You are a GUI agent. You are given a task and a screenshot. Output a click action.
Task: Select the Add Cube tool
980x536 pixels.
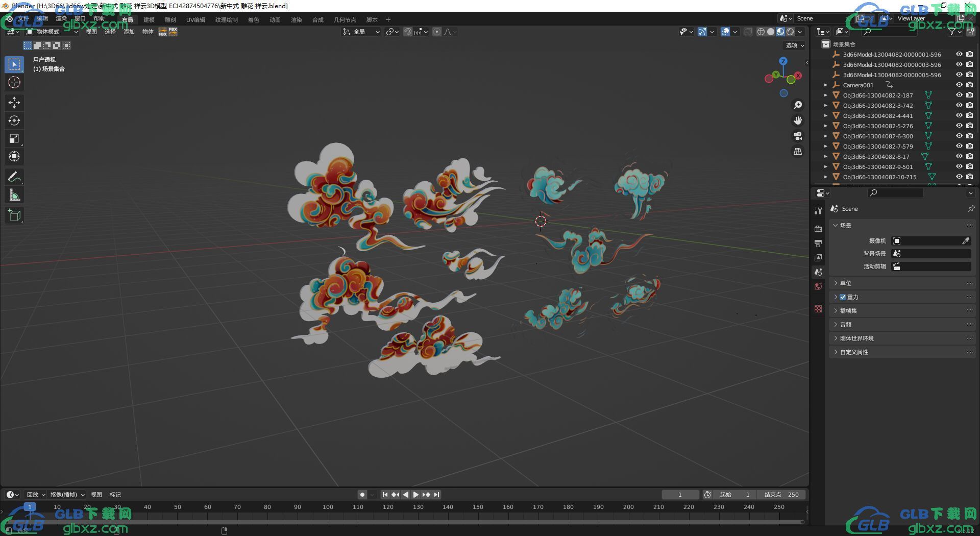[x=14, y=215]
